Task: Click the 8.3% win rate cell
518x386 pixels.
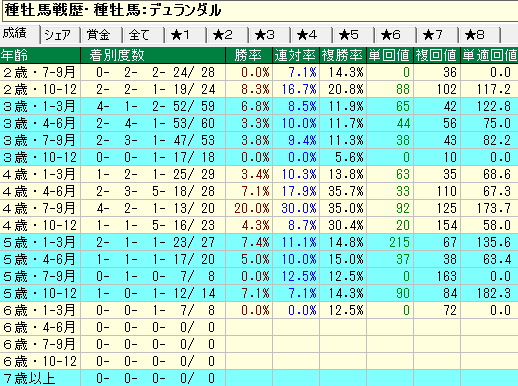Action: pyautogui.click(x=249, y=89)
